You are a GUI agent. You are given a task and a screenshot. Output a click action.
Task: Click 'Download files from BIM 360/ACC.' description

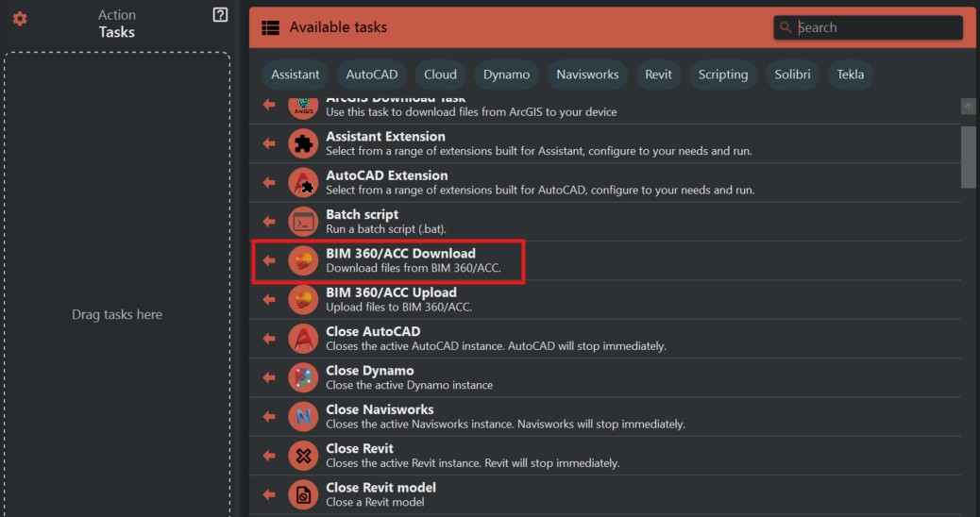coord(414,268)
